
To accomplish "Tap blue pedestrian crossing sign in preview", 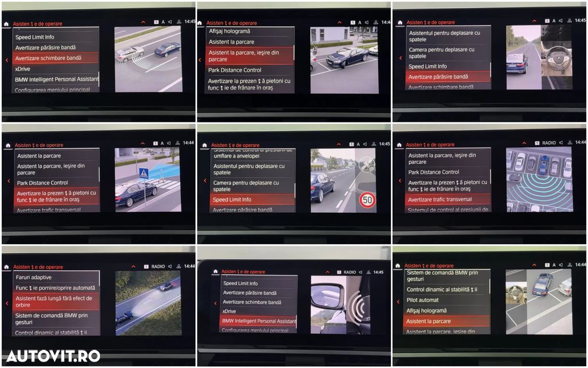I will pyautogui.click(x=143, y=174).
